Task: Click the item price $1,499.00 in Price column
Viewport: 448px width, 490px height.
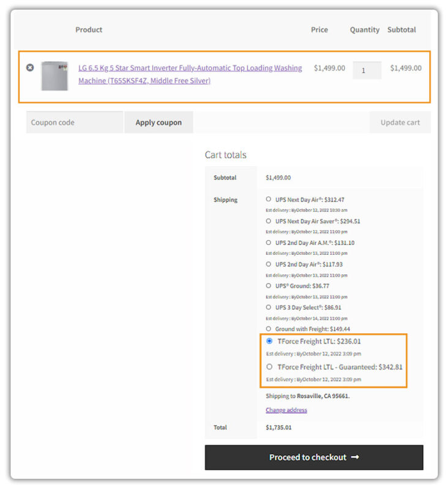Action: tap(330, 68)
